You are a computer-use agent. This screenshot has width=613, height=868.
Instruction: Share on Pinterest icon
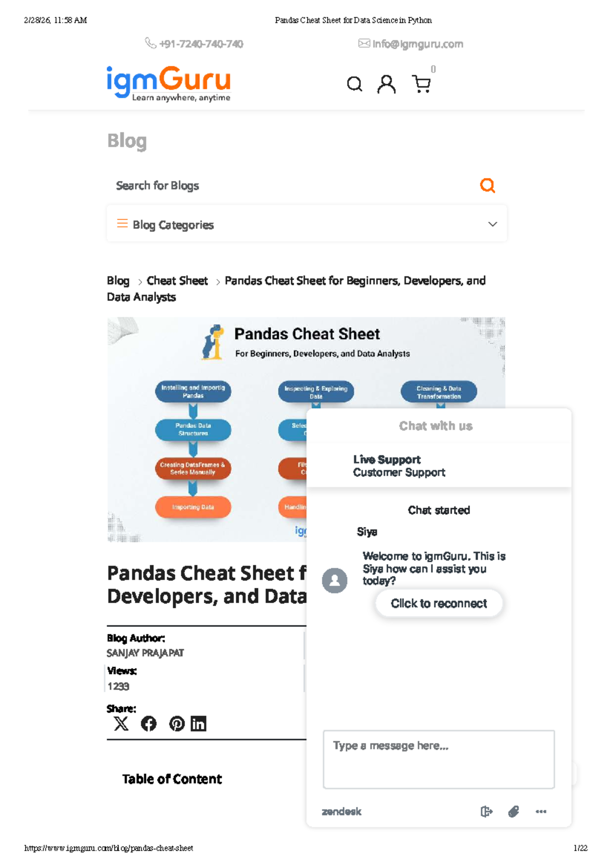pyautogui.click(x=177, y=724)
